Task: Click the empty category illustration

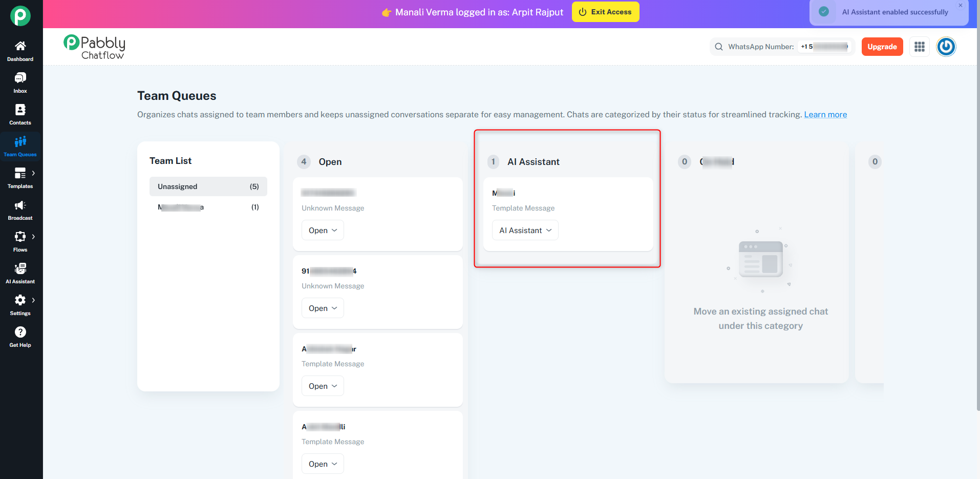Action: [761, 261]
